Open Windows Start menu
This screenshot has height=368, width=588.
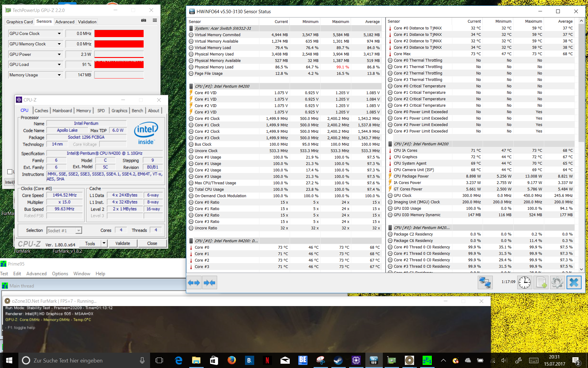coord(9,360)
